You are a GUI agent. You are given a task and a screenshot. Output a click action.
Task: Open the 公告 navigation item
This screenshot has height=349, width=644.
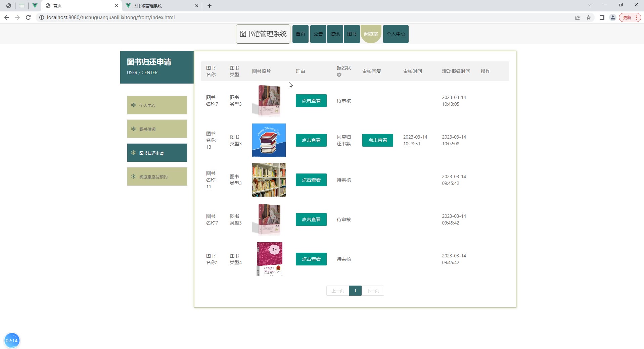click(318, 34)
